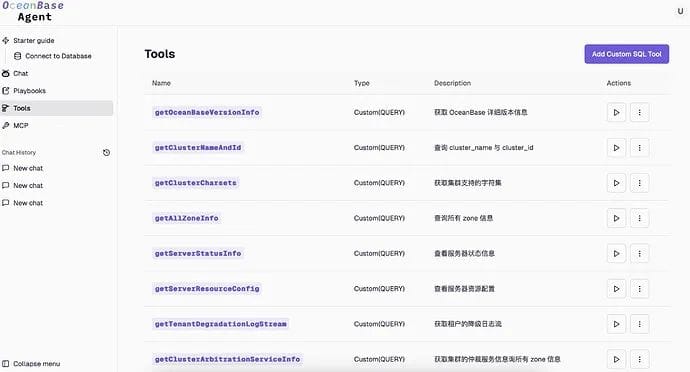Image resolution: width=690 pixels, height=372 pixels.
Task: Open the getServerStatusInfo tool name
Action: 198,254
